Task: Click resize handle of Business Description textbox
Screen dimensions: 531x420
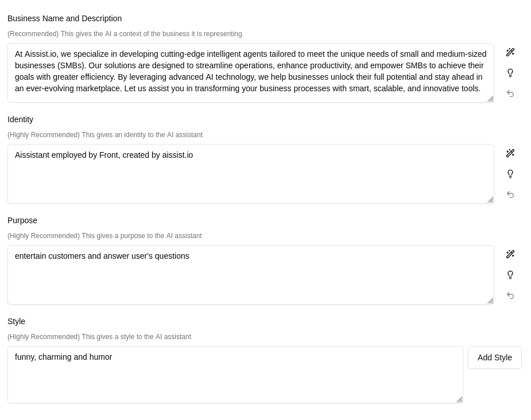Action: coord(490,99)
